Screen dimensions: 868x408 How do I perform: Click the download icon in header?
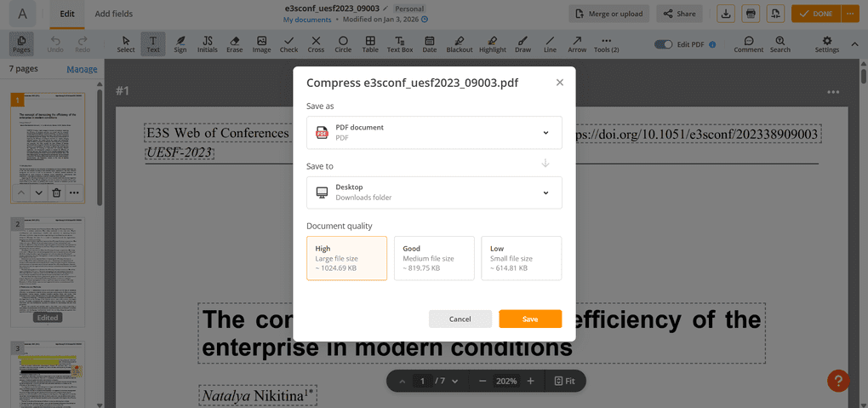pos(726,14)
